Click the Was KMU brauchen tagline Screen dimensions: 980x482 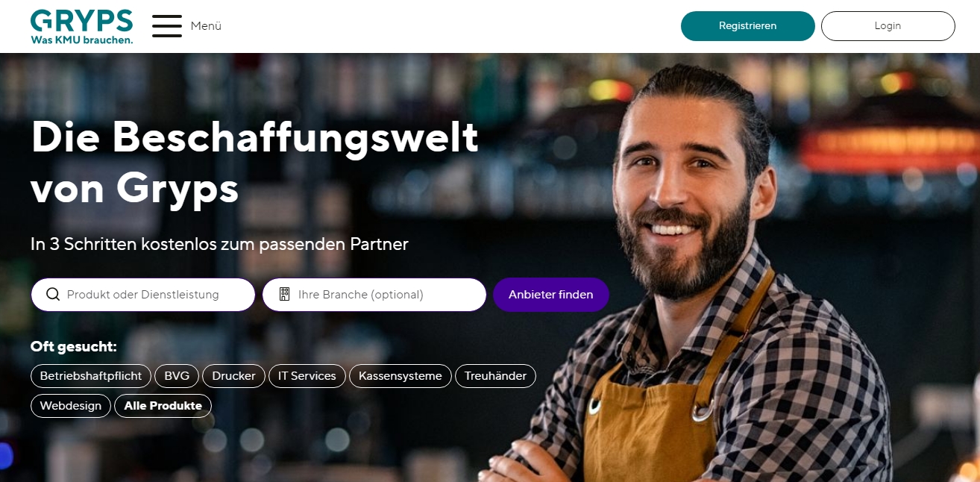82,40
